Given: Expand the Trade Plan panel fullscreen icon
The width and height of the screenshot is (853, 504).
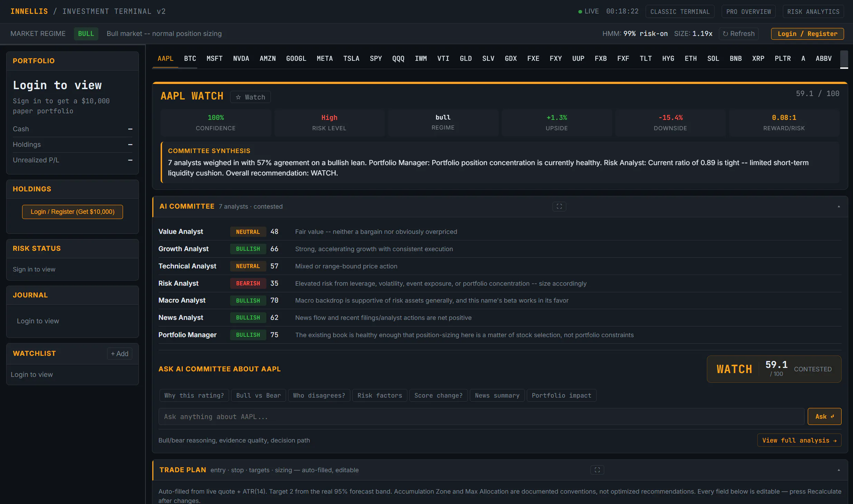Looking at the screenshot, I should tap(597, 470).
